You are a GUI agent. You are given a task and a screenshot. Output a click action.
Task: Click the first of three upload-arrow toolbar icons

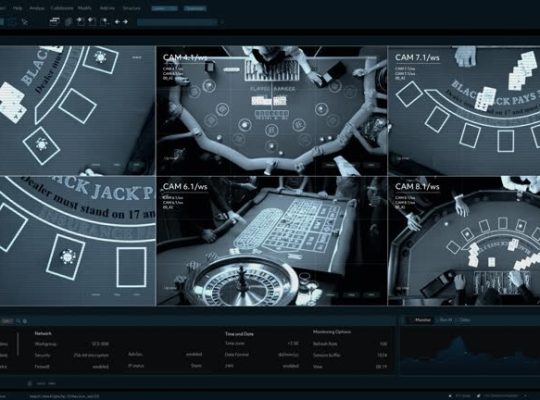80,22
